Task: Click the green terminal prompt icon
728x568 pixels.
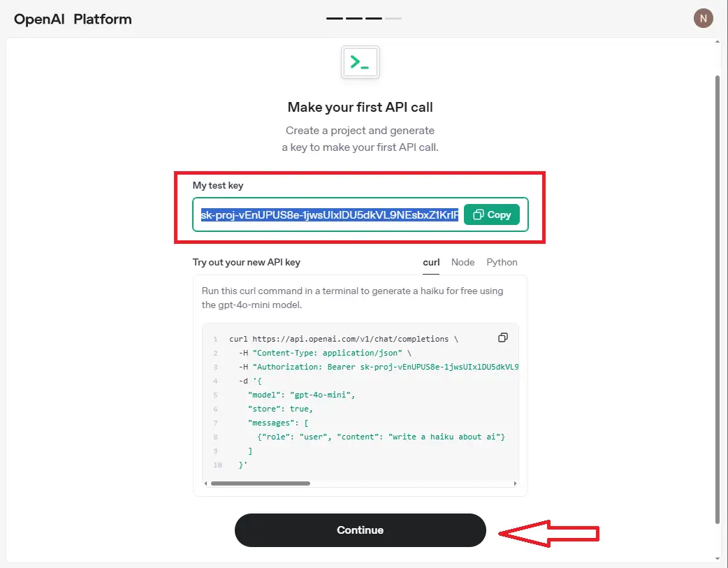Action: tap(360, 62)
